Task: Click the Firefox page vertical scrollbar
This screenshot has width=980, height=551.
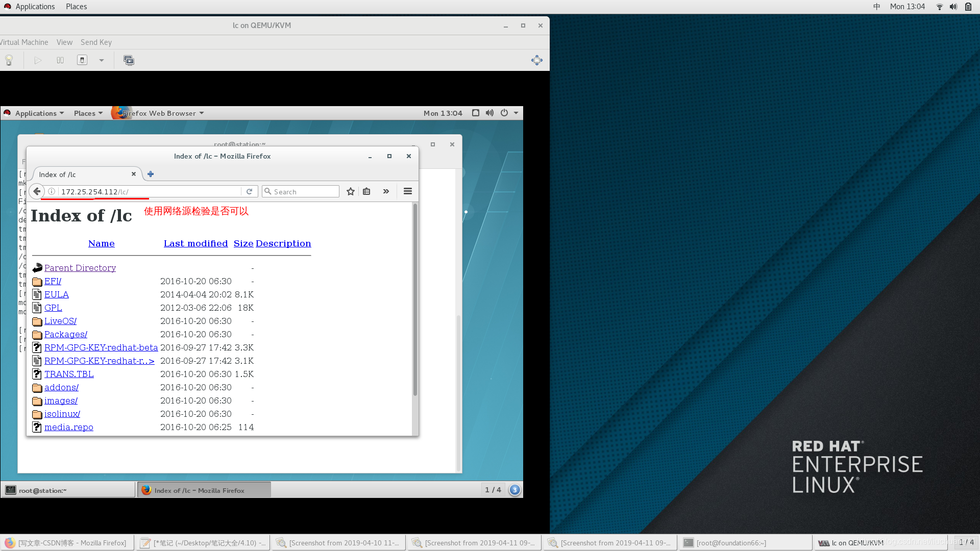Action: pos(415,300)
